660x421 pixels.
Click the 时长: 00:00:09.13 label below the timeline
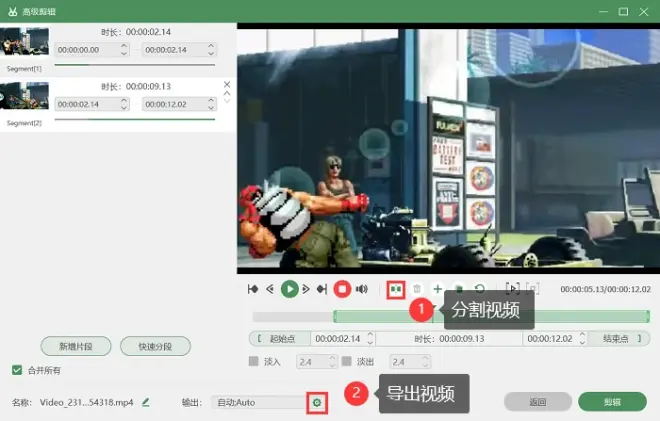(449, 338)
